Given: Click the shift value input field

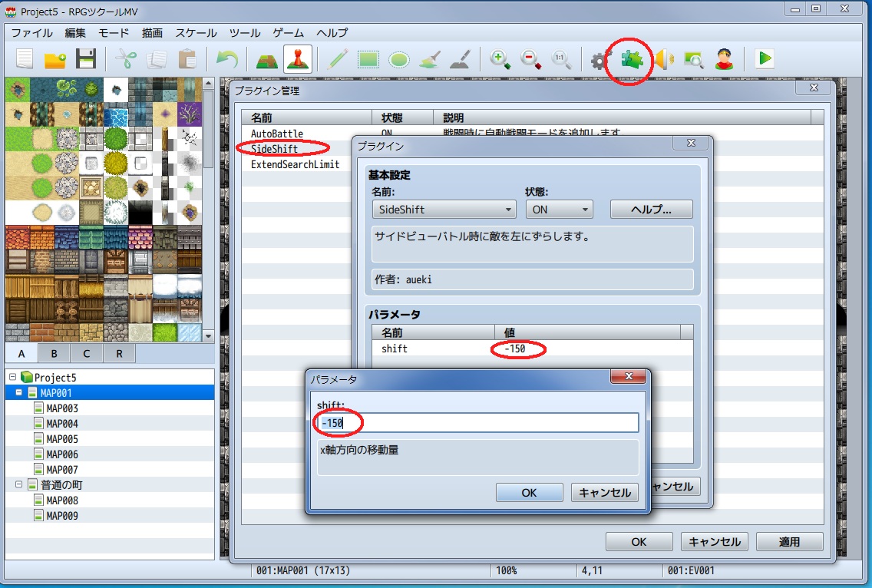Looking at the screenshot, I should click(477, 423).
